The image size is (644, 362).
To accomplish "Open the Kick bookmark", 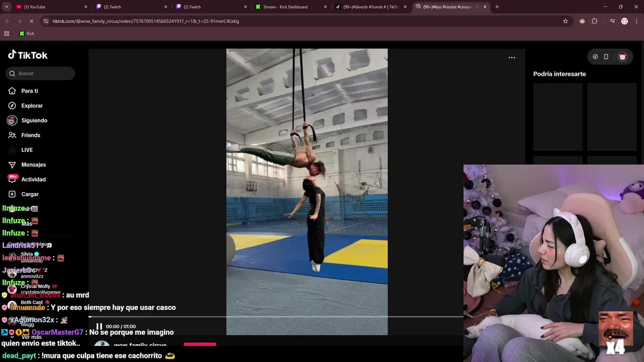I will tap(27, 34).
